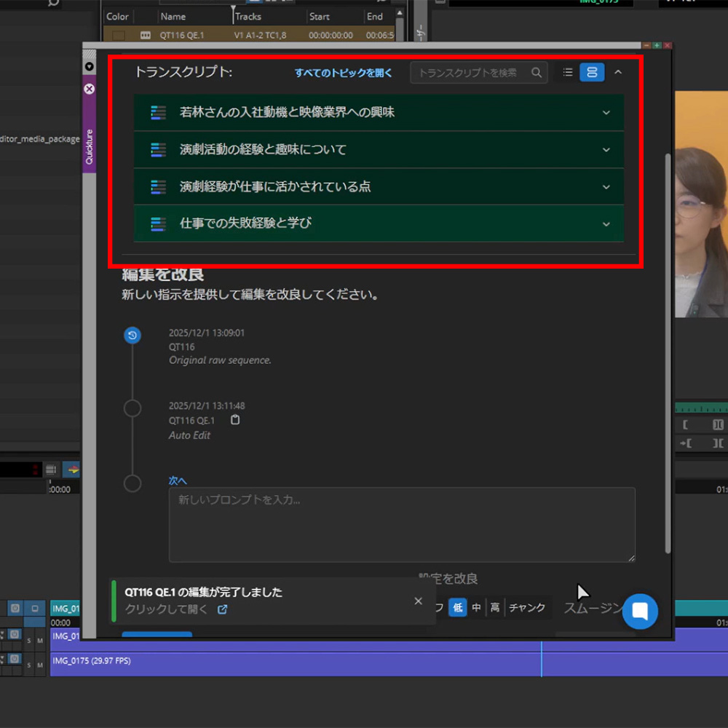Image resolution: width=728 pixels, height=728 pixels.
Task: Expand the 演劇活動の経験と趣味について topic
Action: 606,150
